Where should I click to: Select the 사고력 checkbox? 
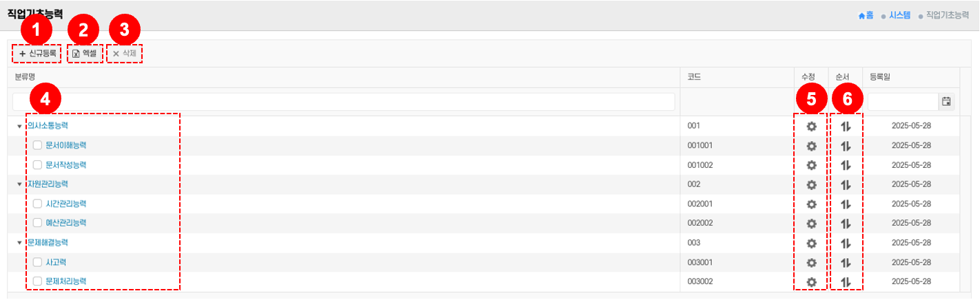[38, 262]
